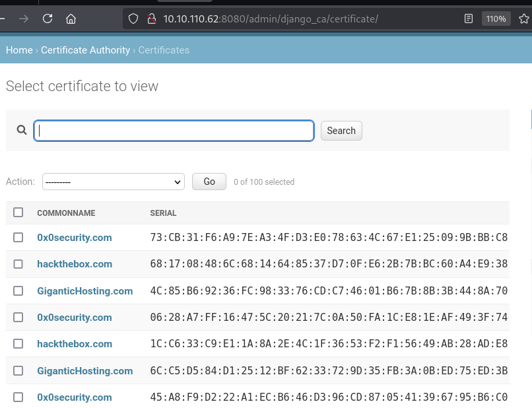This screenshot has height=408, width=532.
Task: Go to Home in the breadcrumb
Action: pos(19,50)
